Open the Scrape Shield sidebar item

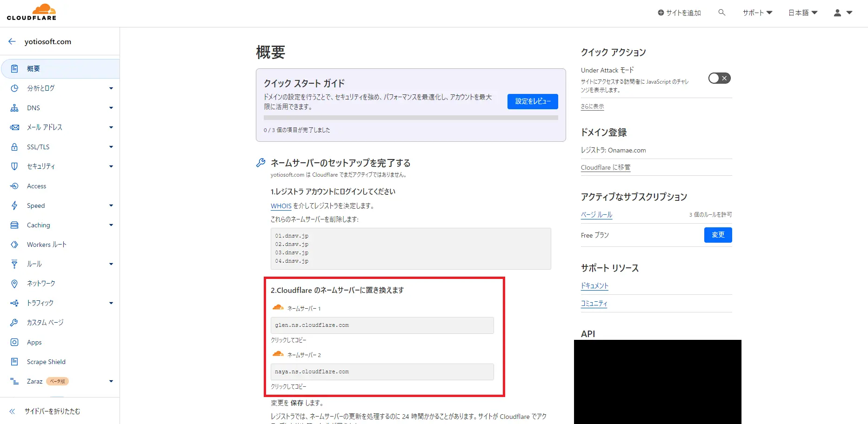60,362
